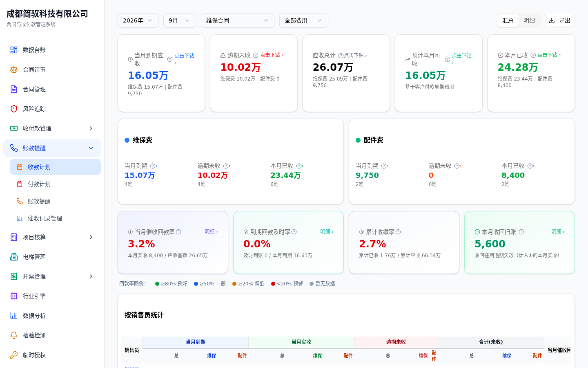Click help icon beside 到期回款及时率

click(x=294, y=232)
